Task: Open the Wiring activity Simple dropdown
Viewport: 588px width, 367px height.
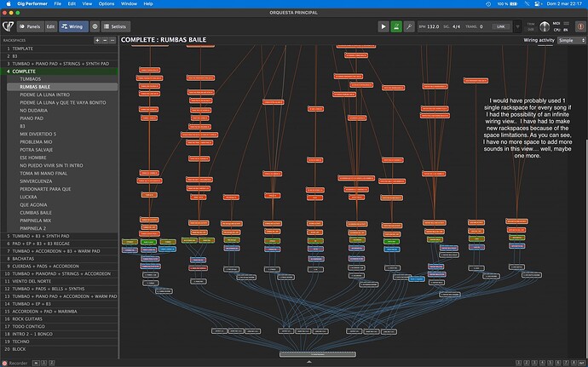Action: point(572,40)
